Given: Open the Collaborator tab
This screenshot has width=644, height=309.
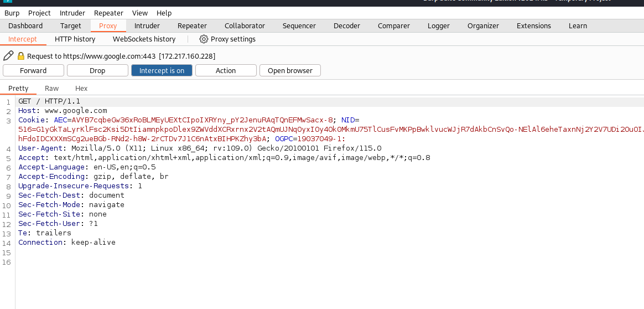Looking at the screenshot, I should pos(245,26).
